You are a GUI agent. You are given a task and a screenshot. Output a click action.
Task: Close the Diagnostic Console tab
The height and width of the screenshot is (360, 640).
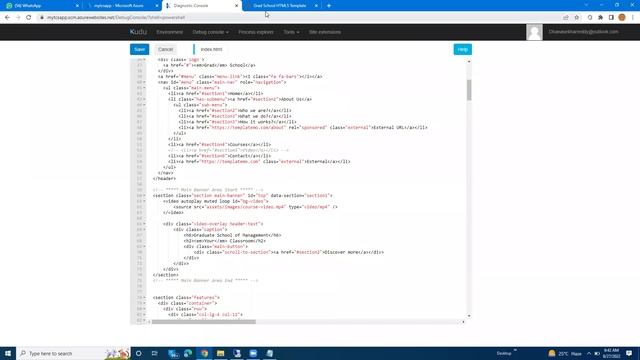(236, 6)
